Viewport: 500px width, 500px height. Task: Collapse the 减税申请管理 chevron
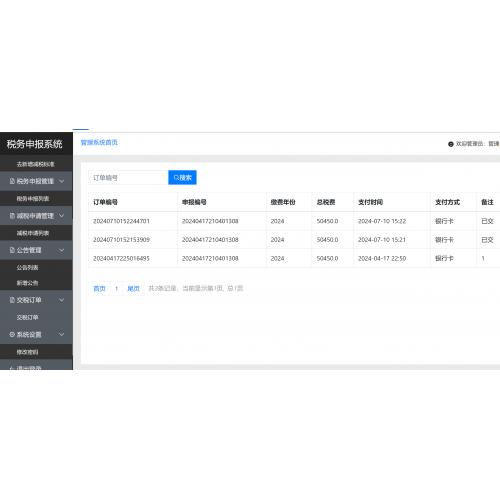pos(62,216)
